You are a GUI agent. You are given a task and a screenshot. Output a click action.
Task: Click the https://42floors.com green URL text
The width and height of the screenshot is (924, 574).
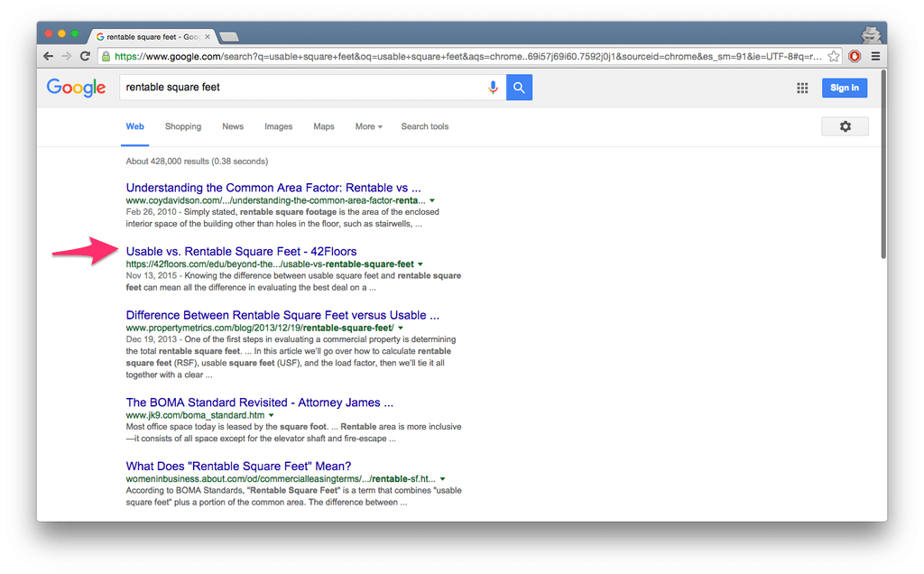tap(270, 264)
